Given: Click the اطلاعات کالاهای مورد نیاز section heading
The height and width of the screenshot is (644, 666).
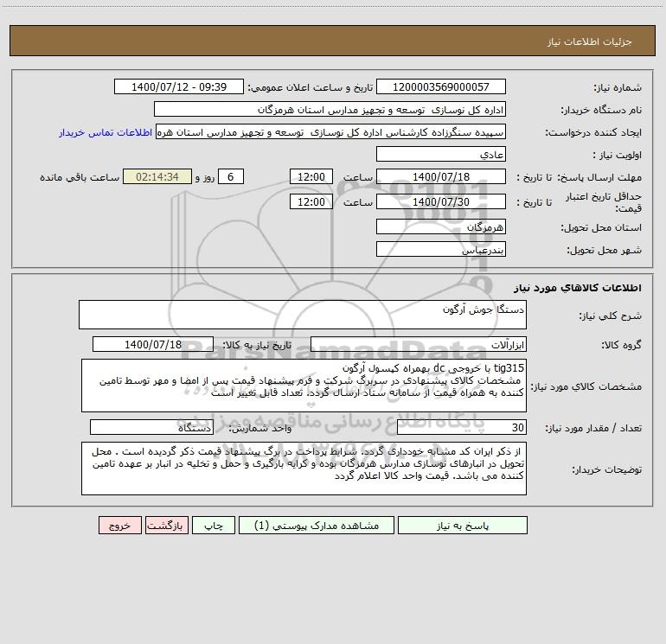Looking at the screenshot, I should tap(578, 288).
